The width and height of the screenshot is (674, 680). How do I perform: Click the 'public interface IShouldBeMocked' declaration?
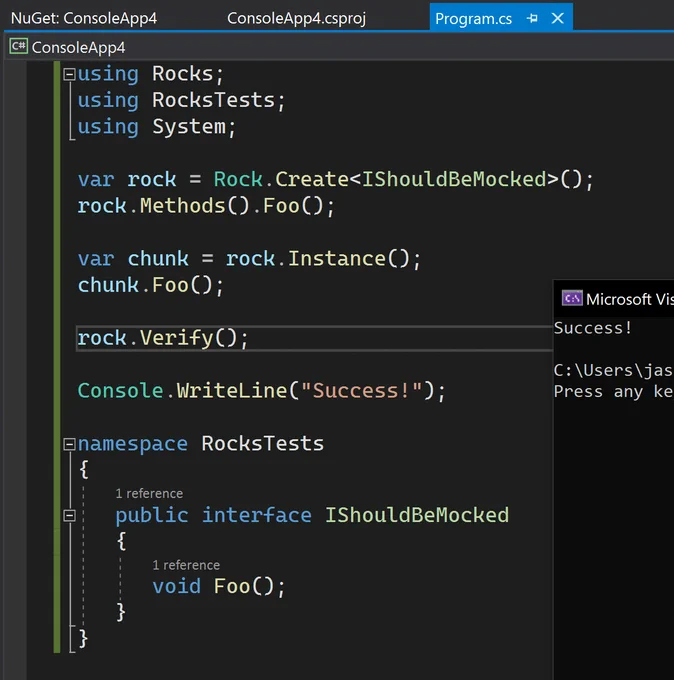tap(312, 516)
